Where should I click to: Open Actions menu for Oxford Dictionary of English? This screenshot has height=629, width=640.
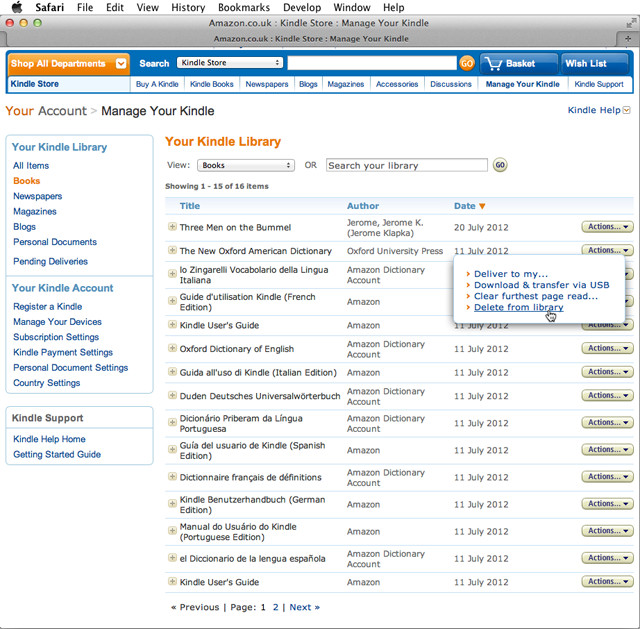point(607,348)
